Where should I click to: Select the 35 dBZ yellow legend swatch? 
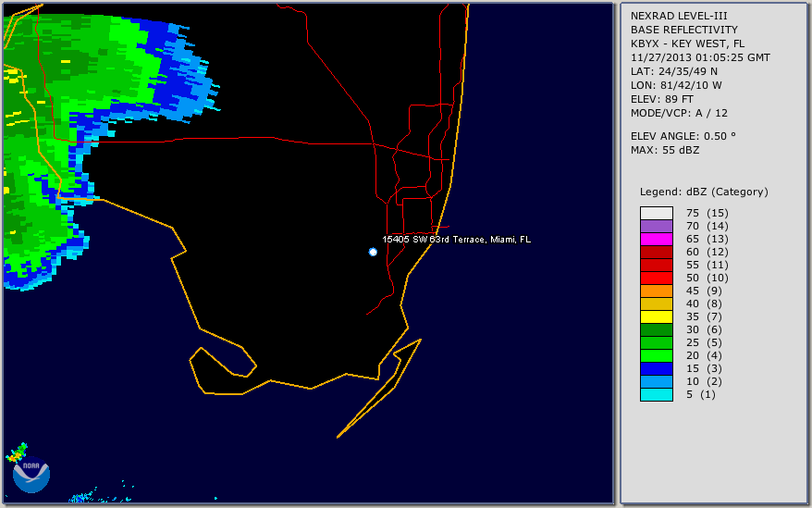point(656,316)
